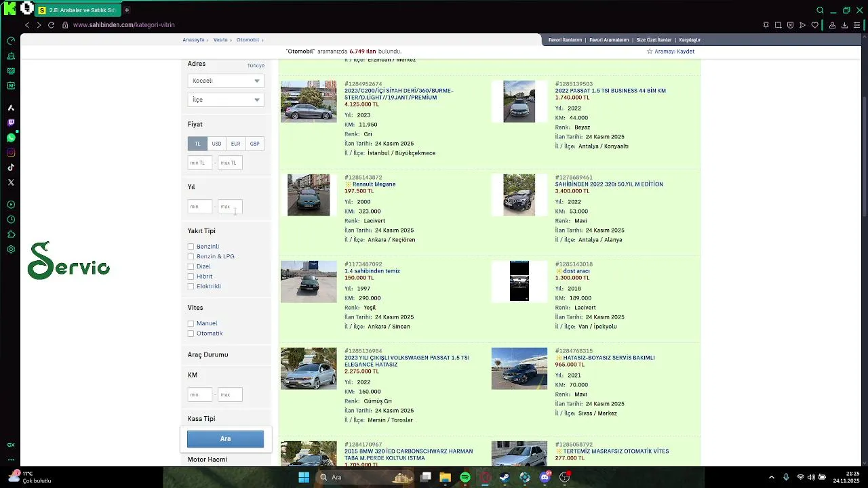Viewport: 868px width, 488px height.
Task: Check the Dizel fuel checkbox
Action: (x=191, y=266)
